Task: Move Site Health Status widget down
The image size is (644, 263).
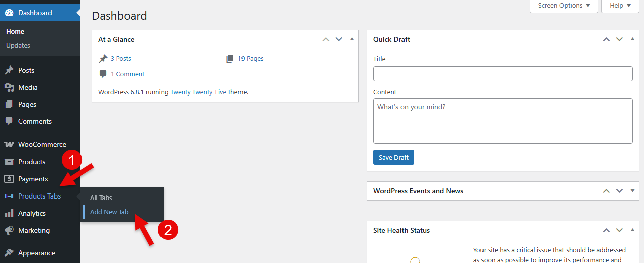Action: click(x=619, y=230)
